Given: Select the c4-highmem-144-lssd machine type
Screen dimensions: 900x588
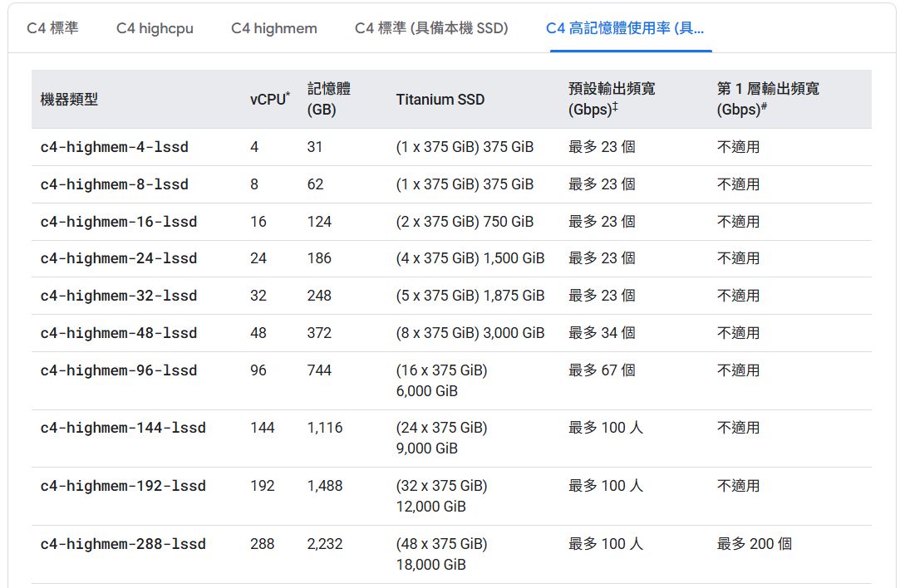Looking at the screenshot, I should coord(123,428).
